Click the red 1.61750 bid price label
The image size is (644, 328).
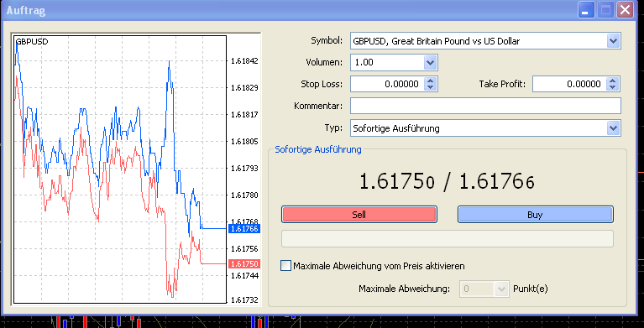click(245, 263)
